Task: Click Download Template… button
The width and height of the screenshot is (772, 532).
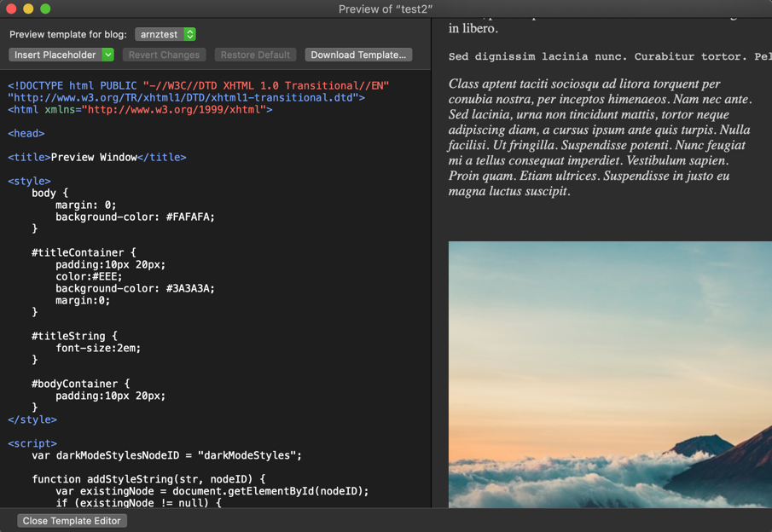Action: (x=358, y=55)
